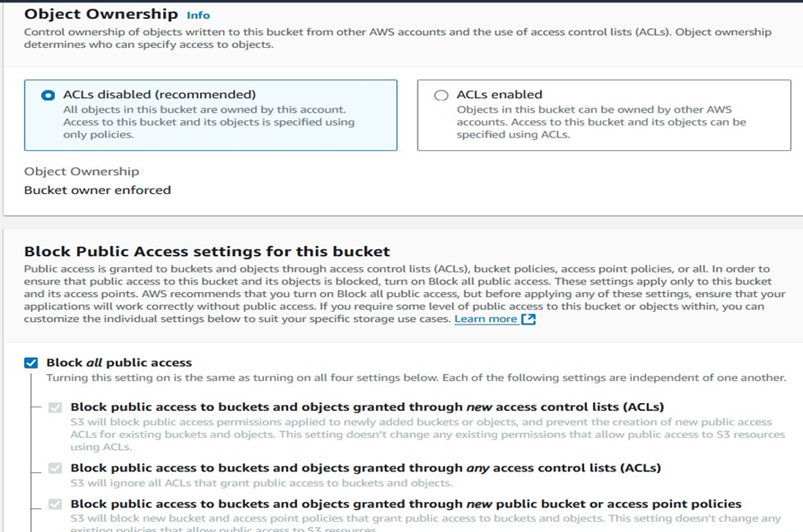The image size is (803, 532).
Task: Click the 'Bucket owner enforced' value text
Action: click(x=97, y=190)
